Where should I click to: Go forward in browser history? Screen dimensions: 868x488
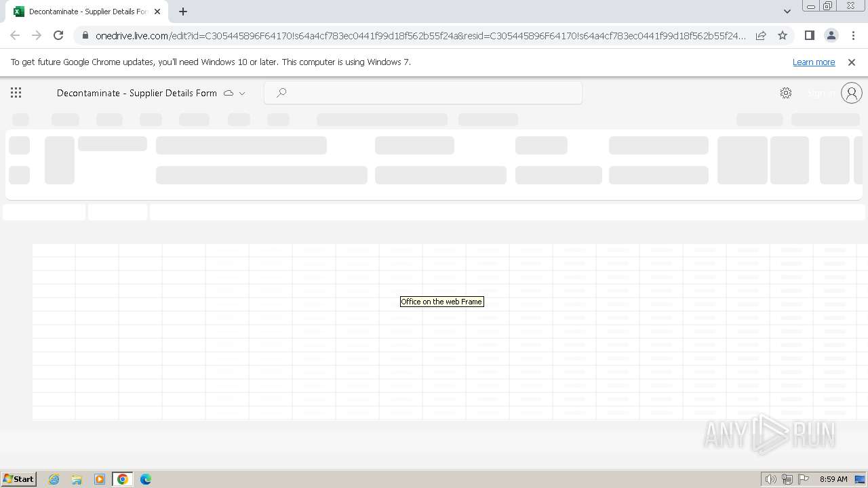37,35
